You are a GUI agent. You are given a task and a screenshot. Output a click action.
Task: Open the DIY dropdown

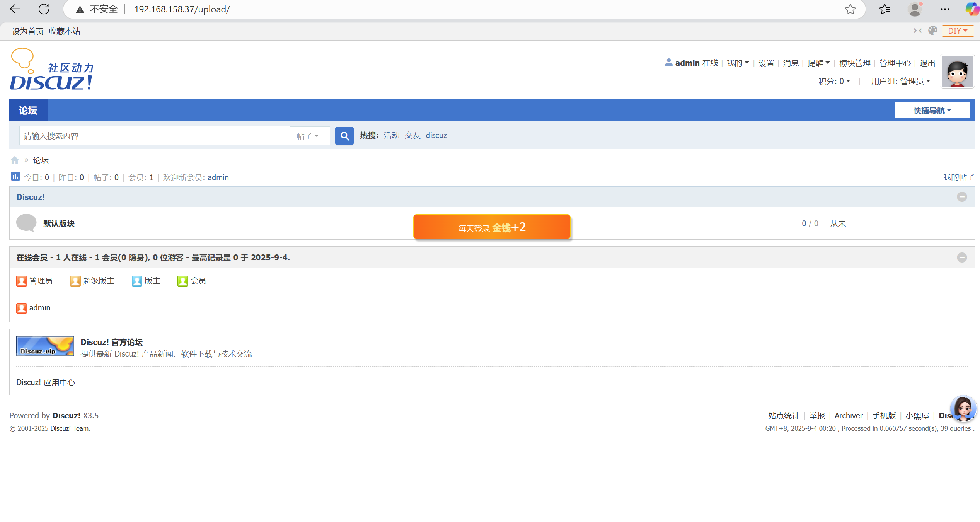pos(957,31)
